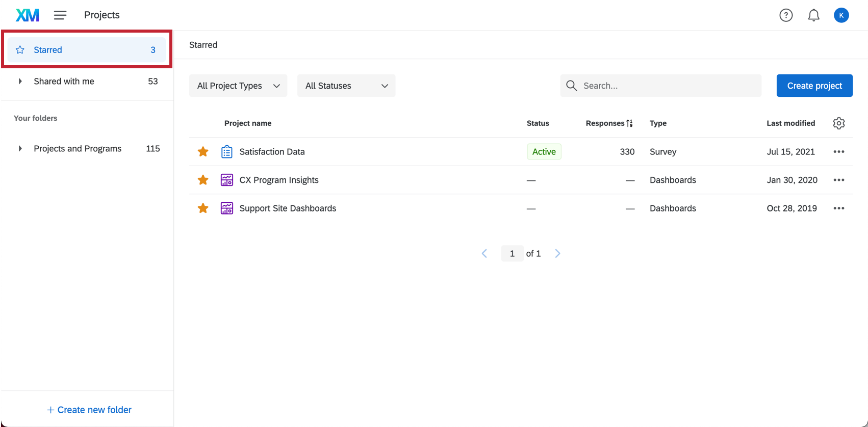This screenshot has width=868, height=427.
Task: Open options menu for Support Site Dashboards
Action: pyautogui.click(x=838, y=208)
